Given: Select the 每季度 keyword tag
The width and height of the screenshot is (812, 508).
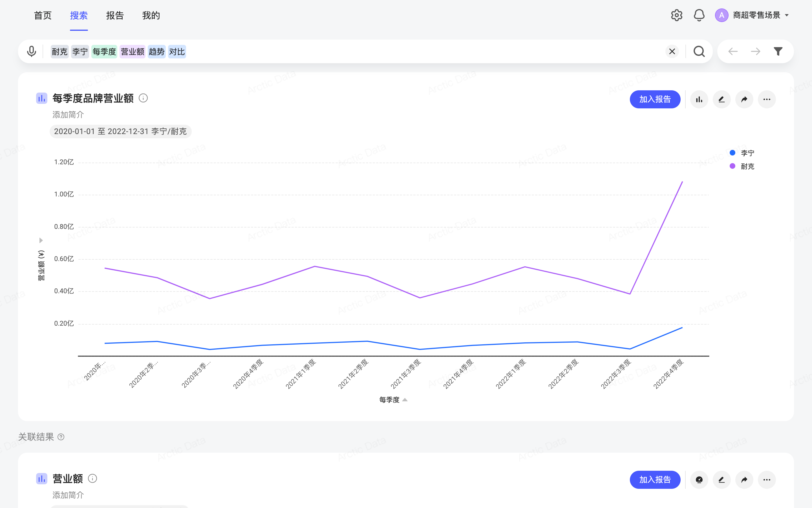Looking at the screenshot, I should point(104,52).
